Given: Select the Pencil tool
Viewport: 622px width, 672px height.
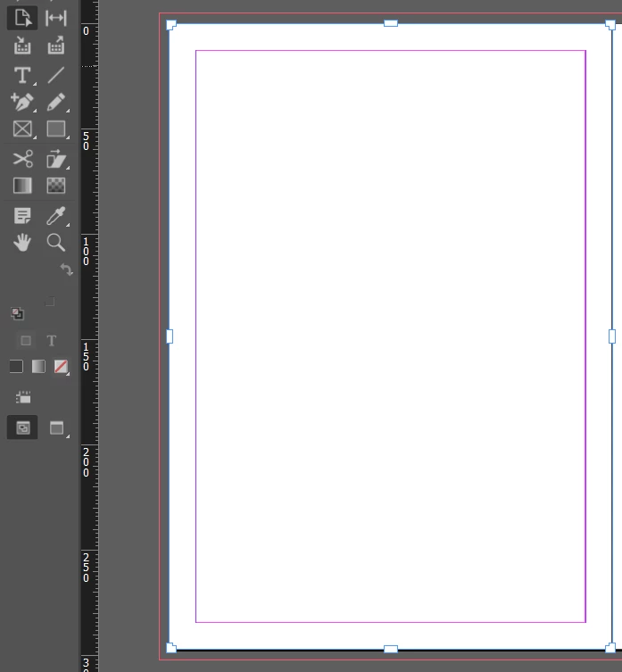Looking at the screenshot, I should [x=56, y=103].
